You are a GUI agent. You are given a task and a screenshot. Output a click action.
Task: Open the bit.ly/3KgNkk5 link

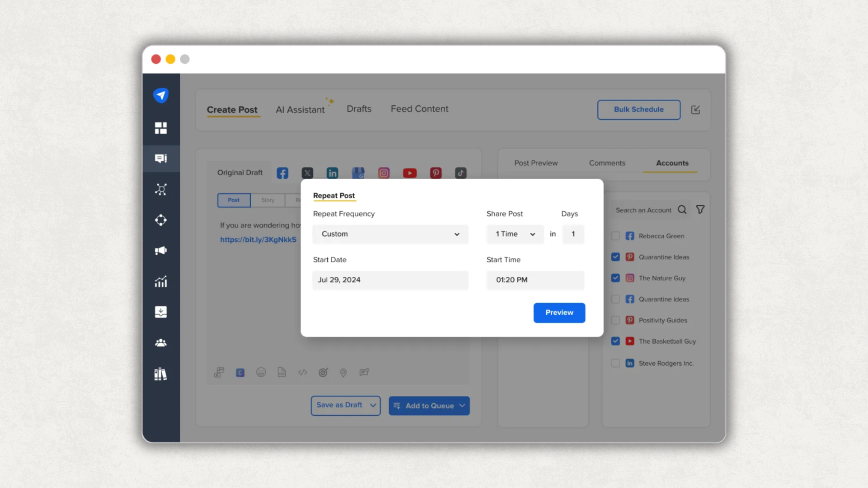tap(258, 239)
